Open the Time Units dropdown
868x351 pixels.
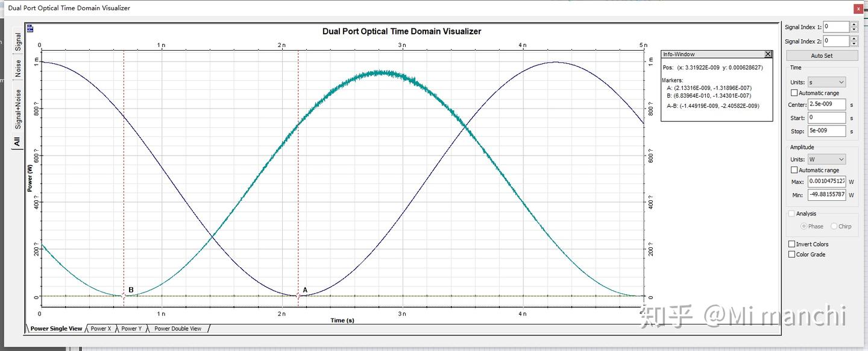pyautogui.click(x=826, y=82)
